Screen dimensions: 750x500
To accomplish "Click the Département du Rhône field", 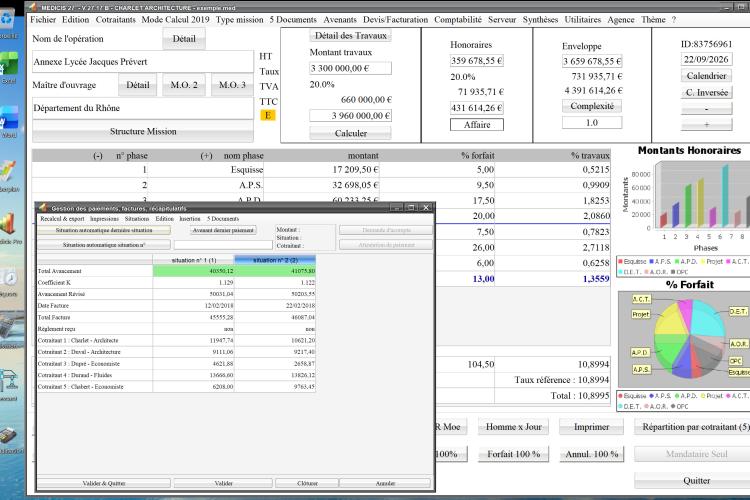I will pos(143,108).
